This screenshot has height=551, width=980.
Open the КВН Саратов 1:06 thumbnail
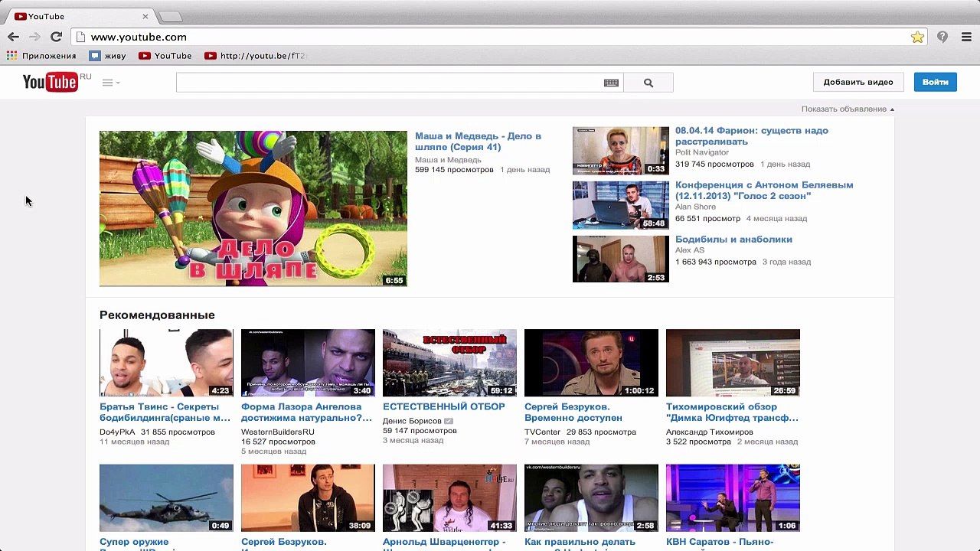pos(733,497)
